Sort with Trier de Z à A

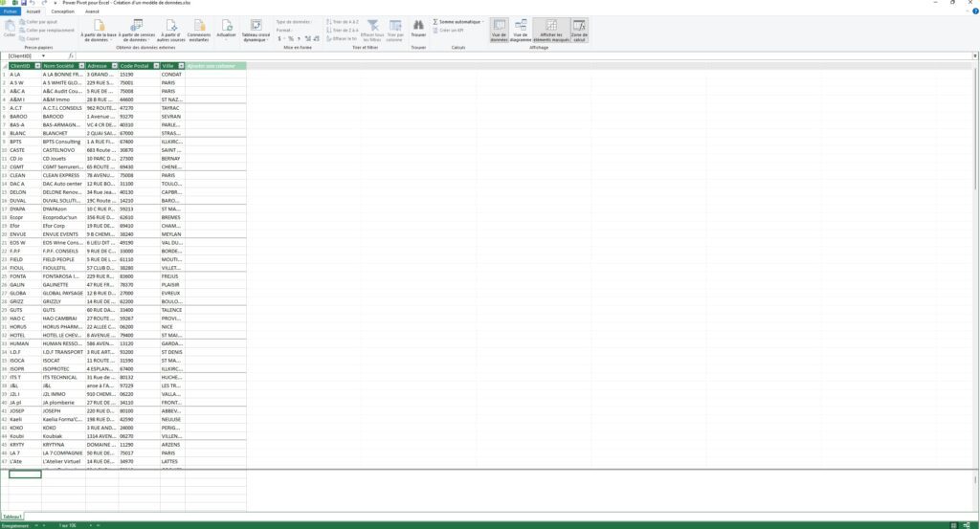[343, 30]
